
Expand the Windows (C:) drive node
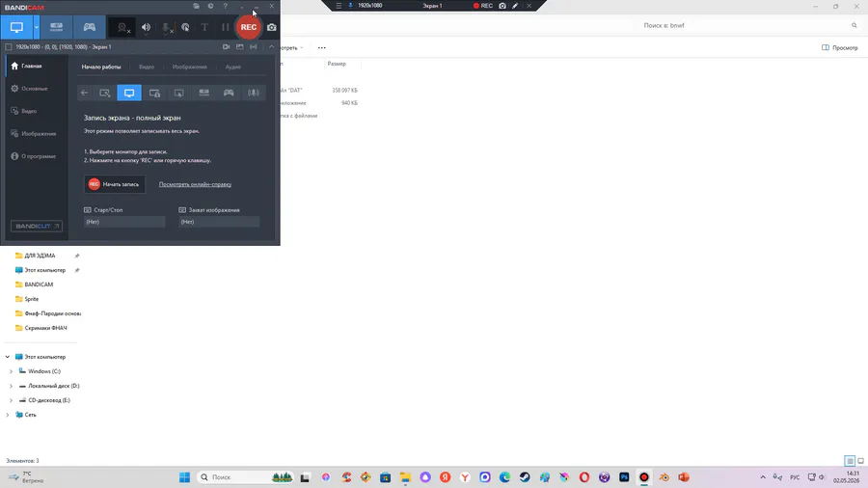click(x=11, y=371)
